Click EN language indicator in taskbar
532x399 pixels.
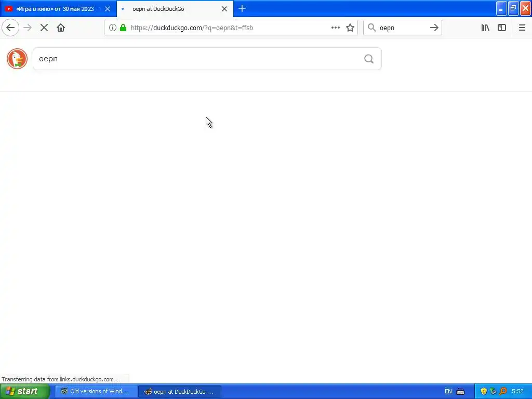point(448,391)
